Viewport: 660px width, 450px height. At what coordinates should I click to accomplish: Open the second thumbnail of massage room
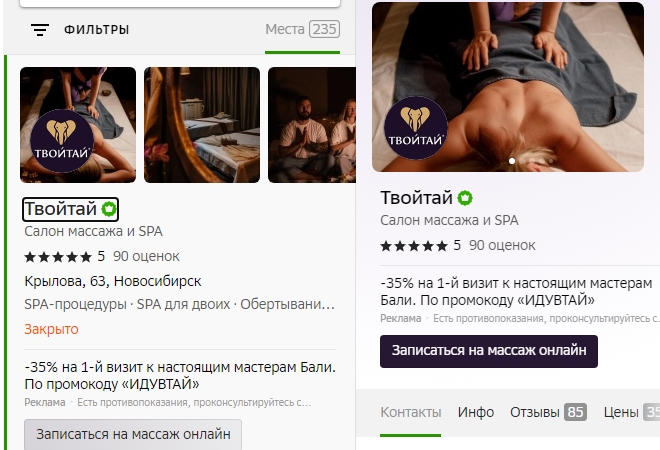pyautogui.click(x=202, y=125)
